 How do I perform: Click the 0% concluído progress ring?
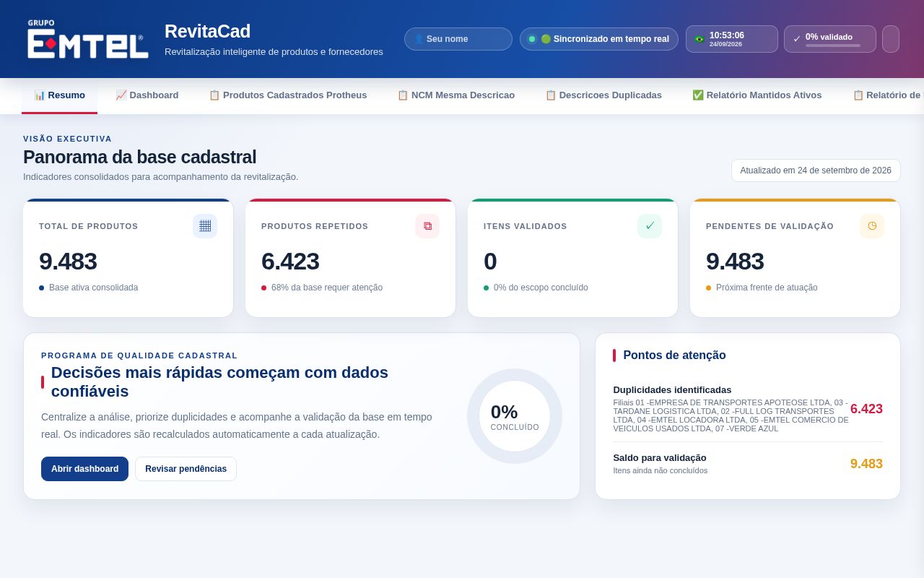pyautogui.click(x=515, y=416)
